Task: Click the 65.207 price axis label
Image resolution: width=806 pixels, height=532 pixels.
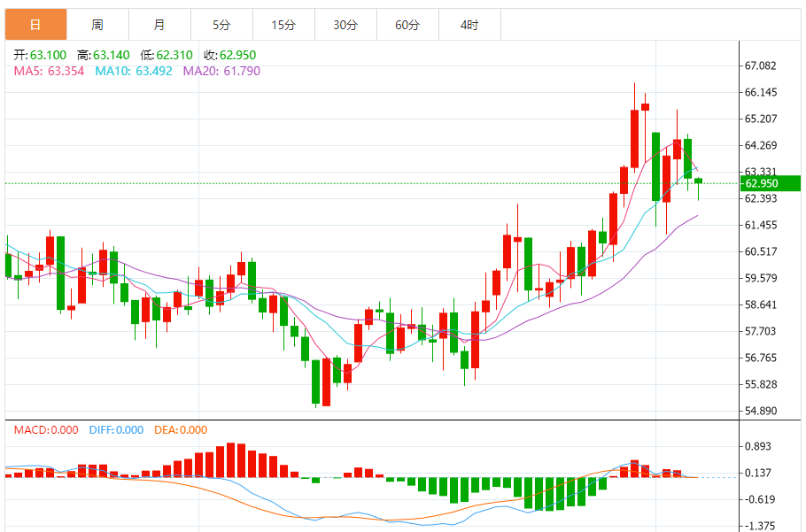Action: coord(761,119)
